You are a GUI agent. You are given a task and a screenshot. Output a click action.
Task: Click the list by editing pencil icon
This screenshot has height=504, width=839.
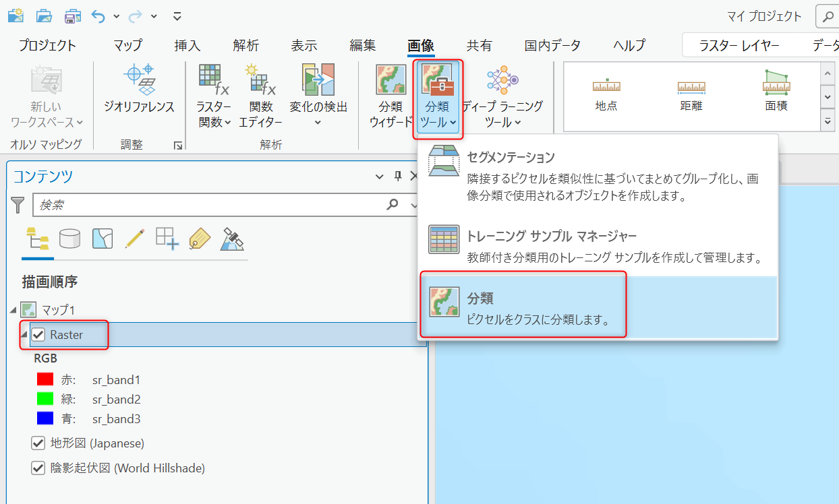(x=135, y=239)
